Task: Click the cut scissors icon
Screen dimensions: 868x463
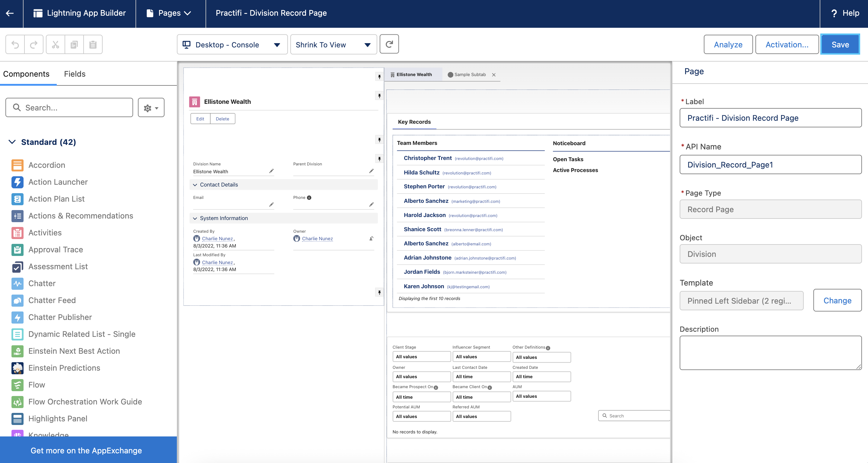Action: coord(56,44)
